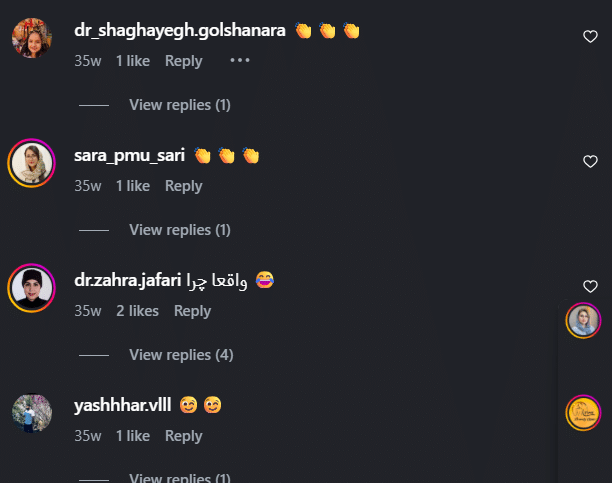The image size is (612, 483).
Task: Open sara_pmu_sari username link
Action: [129, 155]
